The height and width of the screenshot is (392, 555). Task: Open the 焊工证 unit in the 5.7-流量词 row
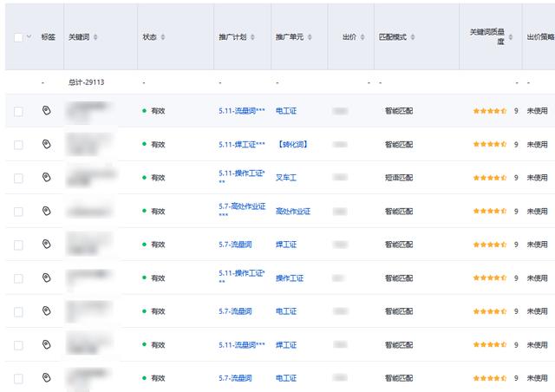click(286, 245)
